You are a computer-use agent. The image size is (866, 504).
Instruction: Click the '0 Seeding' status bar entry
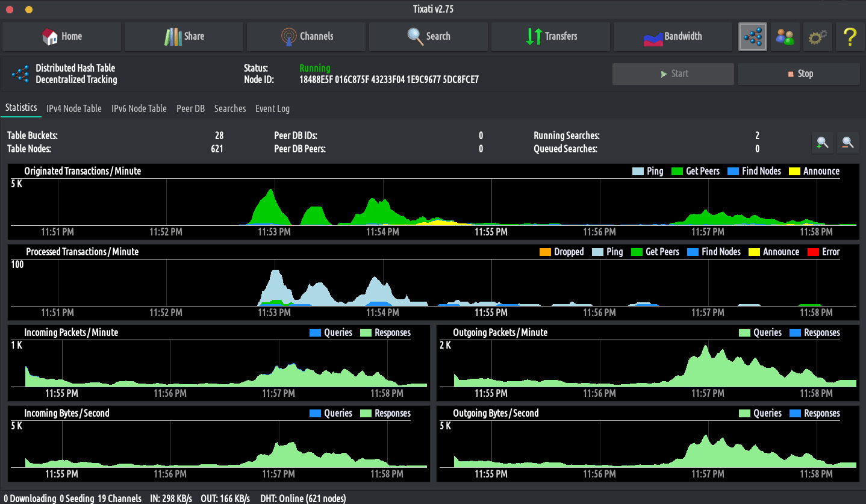click(76, 499)
